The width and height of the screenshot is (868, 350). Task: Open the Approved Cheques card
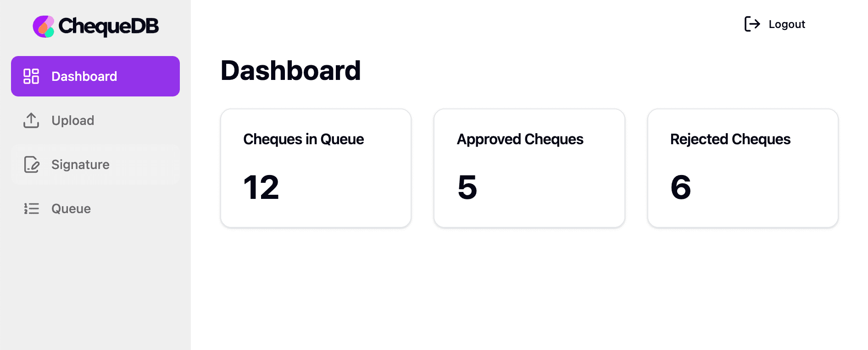click(x=529, y=168)
